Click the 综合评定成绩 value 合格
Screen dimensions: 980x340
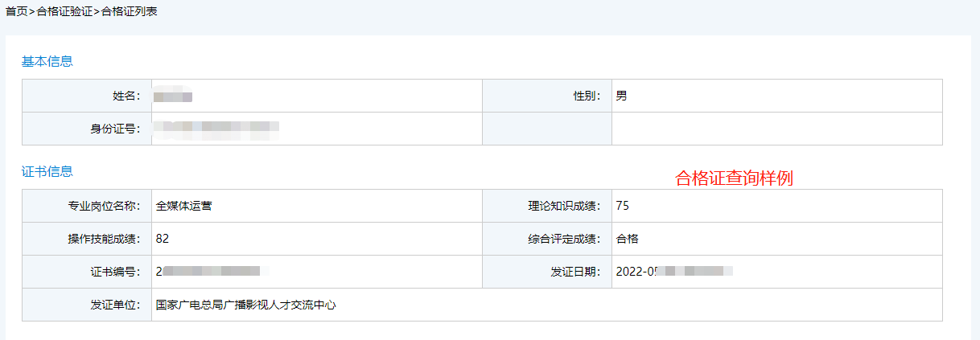point(627,239)
